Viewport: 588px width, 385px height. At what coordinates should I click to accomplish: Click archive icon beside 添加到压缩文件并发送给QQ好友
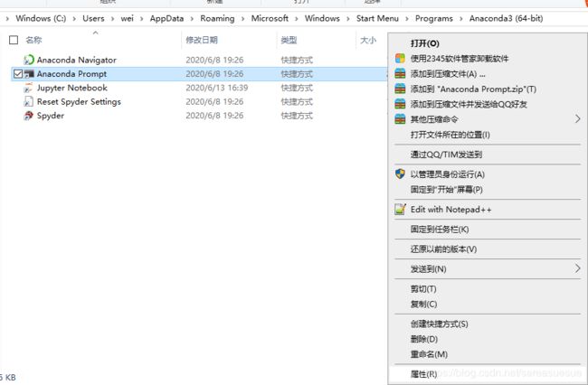pos(400,104)
